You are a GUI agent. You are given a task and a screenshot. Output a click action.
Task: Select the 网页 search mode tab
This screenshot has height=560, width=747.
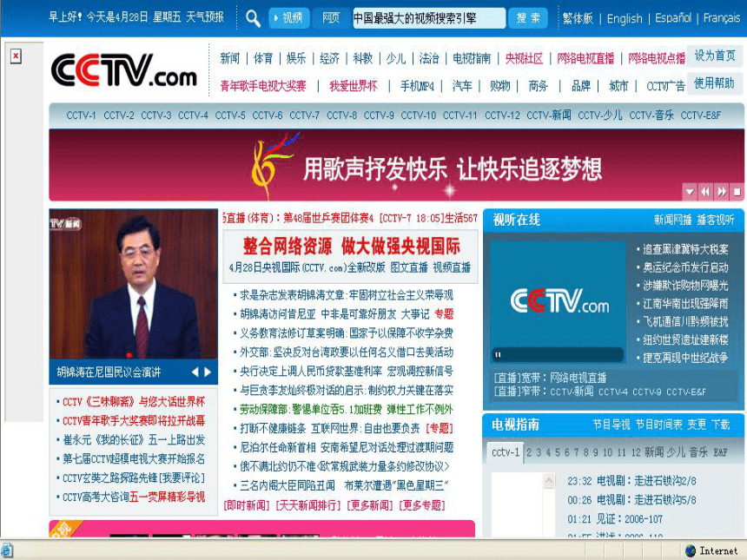tap(331, 18)
